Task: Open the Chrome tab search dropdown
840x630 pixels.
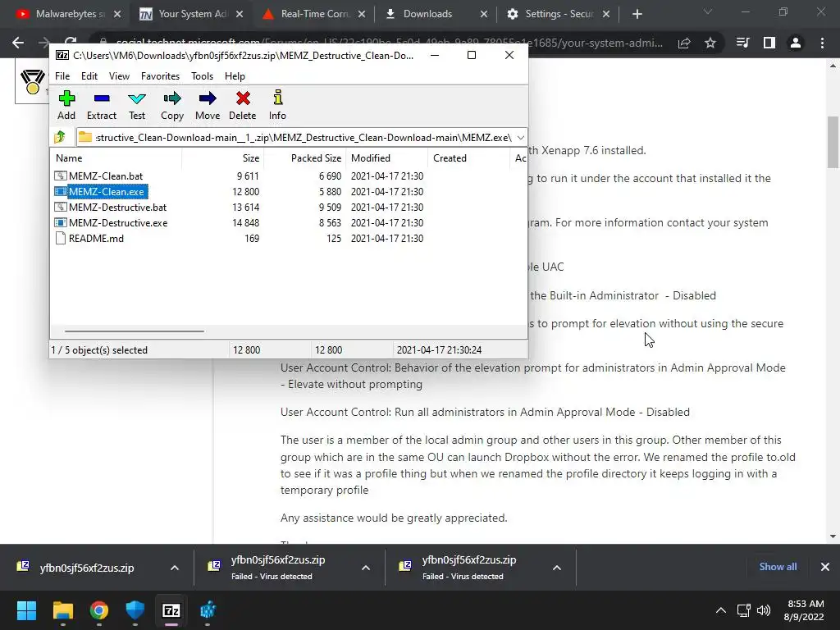Action: [x=708, y=11]
